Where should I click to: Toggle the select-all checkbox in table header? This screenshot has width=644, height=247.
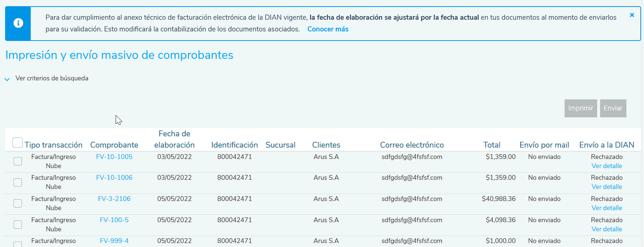(18, 142)
